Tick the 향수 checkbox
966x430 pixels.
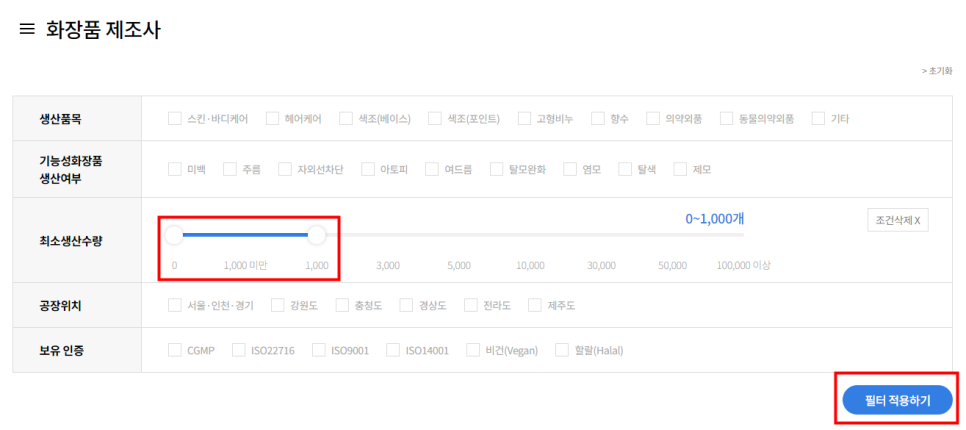[x=598, y=118]
